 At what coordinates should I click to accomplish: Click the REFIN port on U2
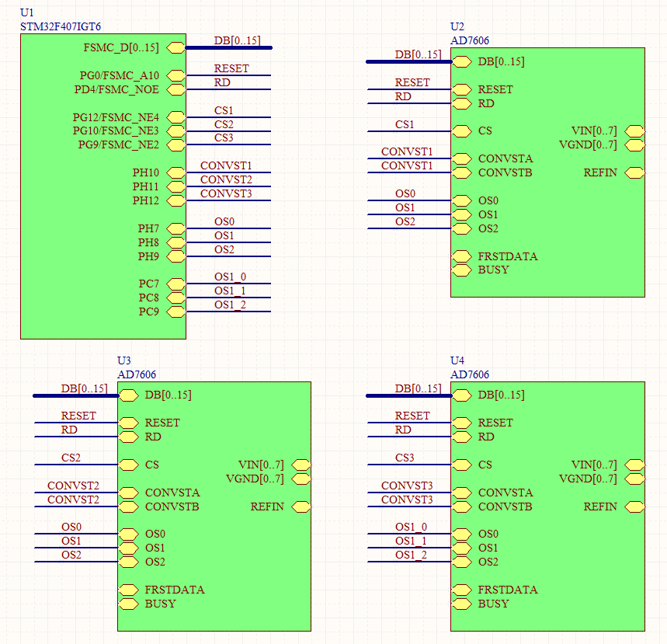coord(634,172)
